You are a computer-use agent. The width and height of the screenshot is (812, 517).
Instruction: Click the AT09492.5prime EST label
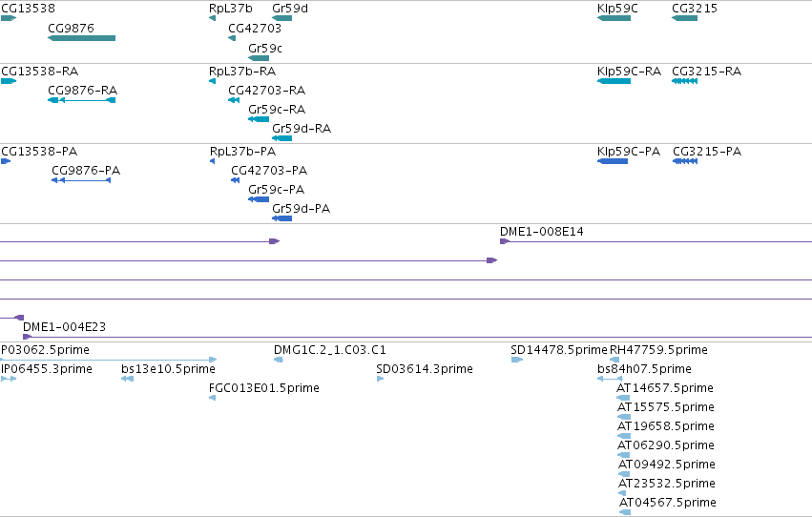tap(667, 465)
